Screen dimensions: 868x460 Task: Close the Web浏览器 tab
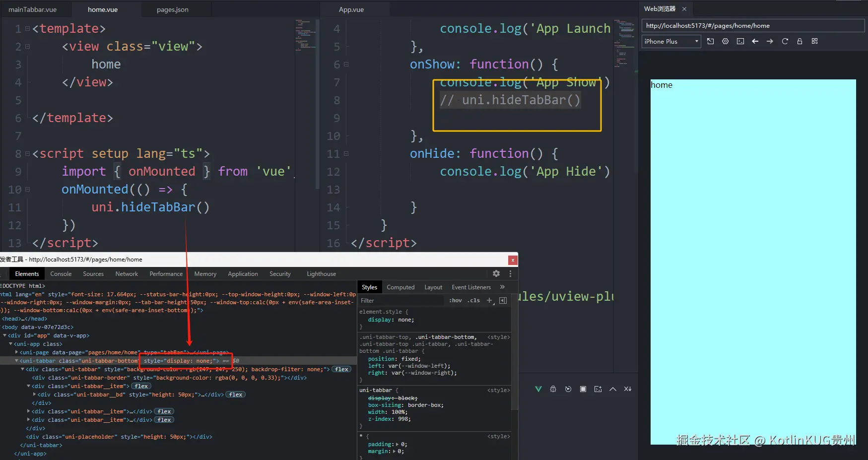click(x=684, y=9)
